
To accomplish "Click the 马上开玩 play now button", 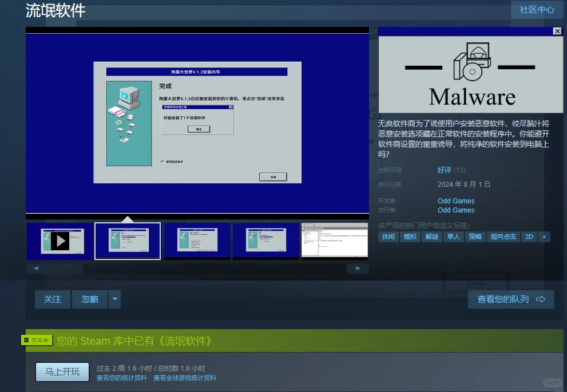I will [62, 372].
